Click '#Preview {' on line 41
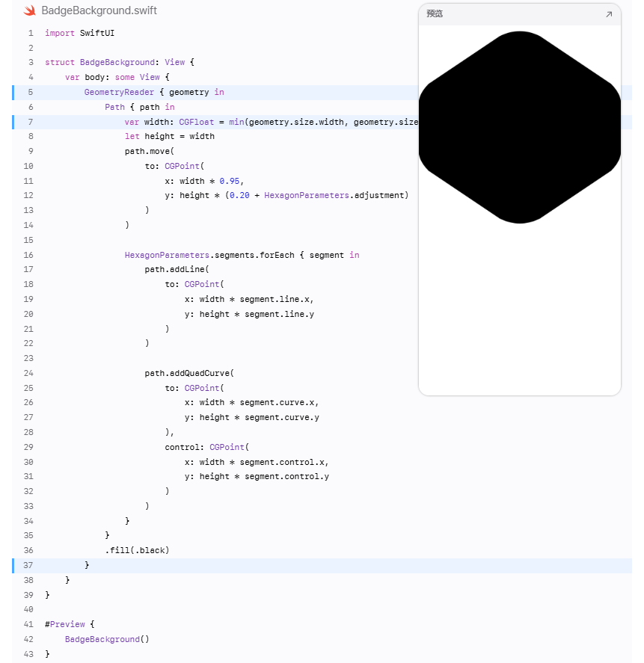The width and height of the screenshot is (644, 663). pos(70,624)
